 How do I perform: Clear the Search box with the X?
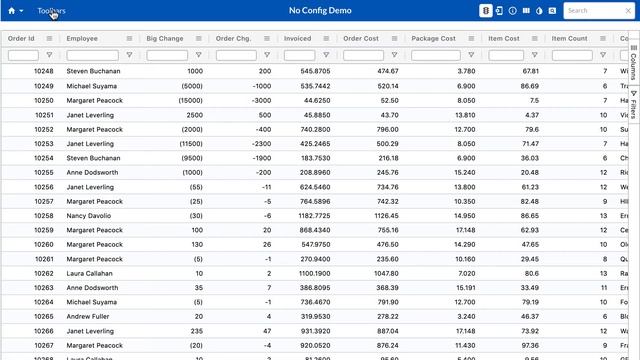click(x=628, y=11)
